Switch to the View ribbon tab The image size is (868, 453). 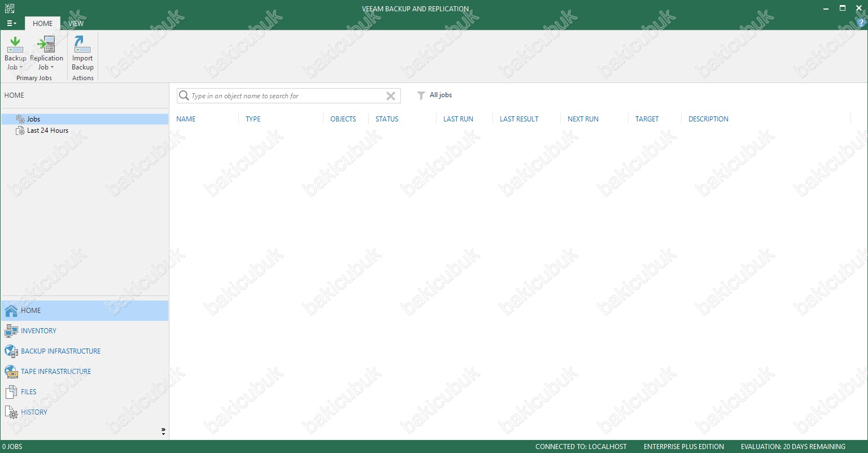(x=76, y=24)
